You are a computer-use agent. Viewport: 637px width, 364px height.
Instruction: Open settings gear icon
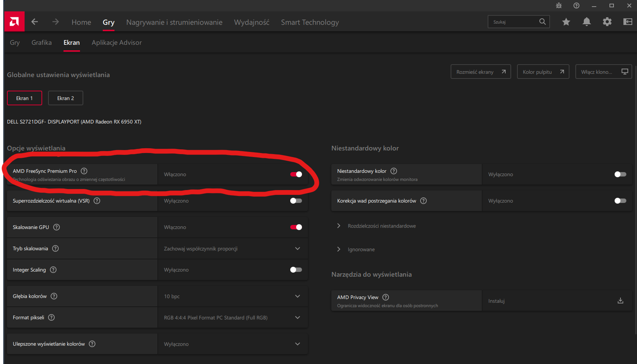[x=607, y=22]
